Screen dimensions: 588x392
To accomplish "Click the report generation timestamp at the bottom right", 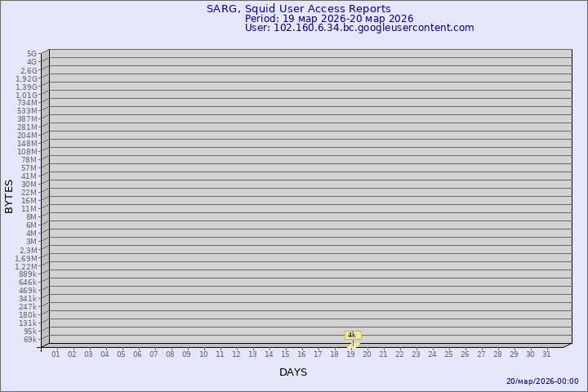I will pyautogui.click(x=542, y=381).
